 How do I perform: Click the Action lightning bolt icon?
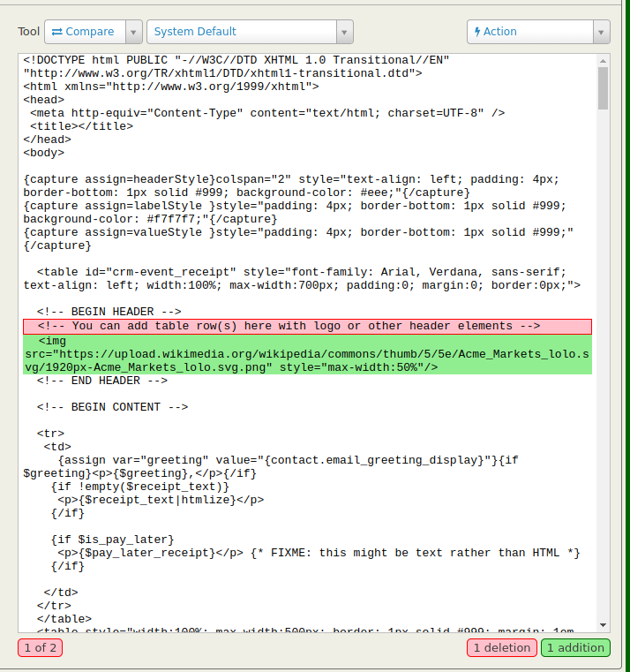coord(477,32)
